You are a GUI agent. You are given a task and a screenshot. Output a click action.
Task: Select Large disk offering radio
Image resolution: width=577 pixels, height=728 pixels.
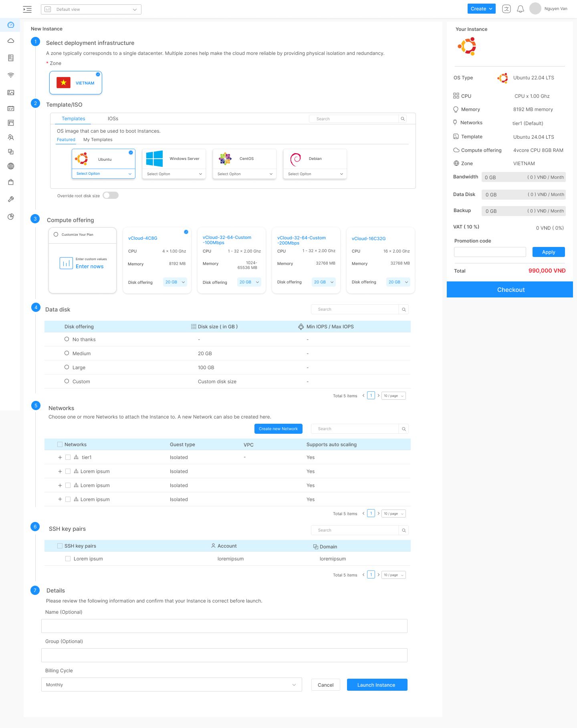(67, 367)
